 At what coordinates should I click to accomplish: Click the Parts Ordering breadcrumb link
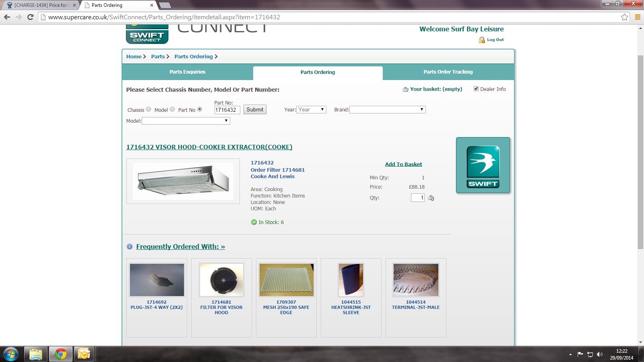[x=194, y=56]
